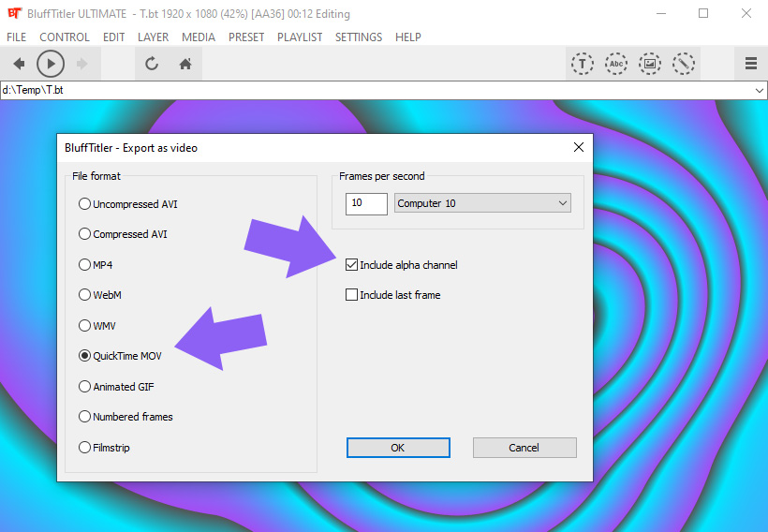Click the refresh/reload icon
Screen dimensions: 768x532
tap(152, 64)
